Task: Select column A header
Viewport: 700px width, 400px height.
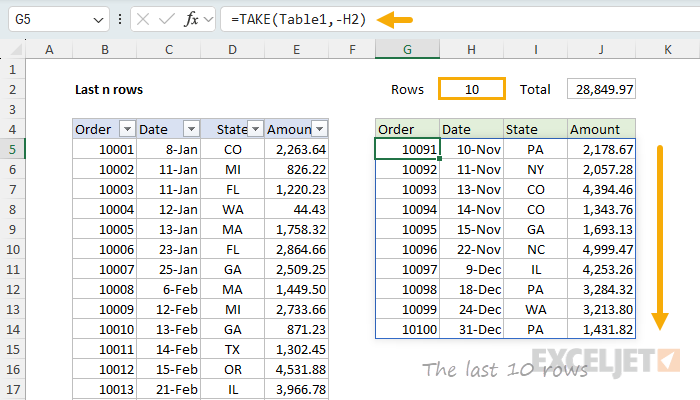Action: click(49, 50)
